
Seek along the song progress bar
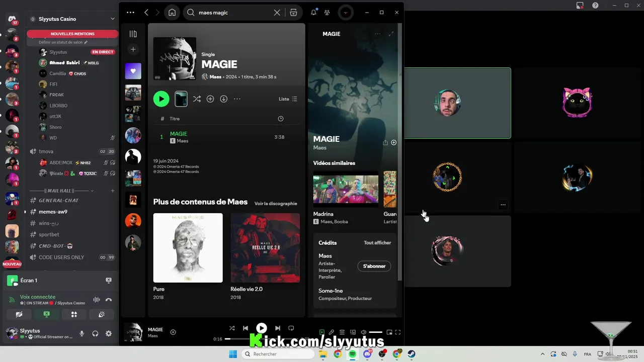click(x=262, y=339)
